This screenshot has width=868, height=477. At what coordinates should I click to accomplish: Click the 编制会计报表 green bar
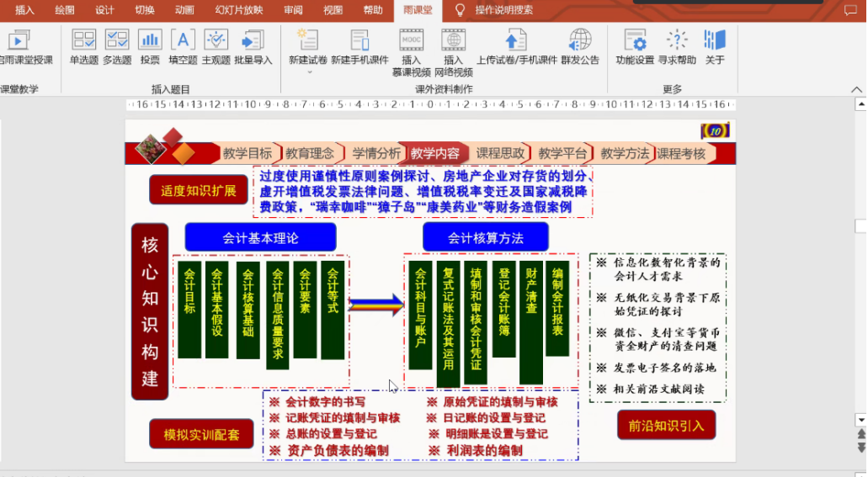[x=557, y=308]
